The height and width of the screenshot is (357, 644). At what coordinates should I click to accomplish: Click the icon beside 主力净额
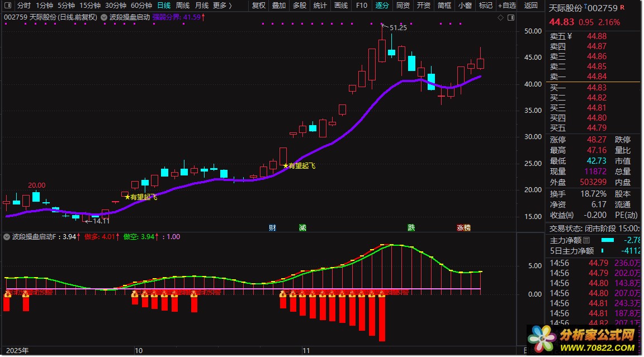point(586,240)
